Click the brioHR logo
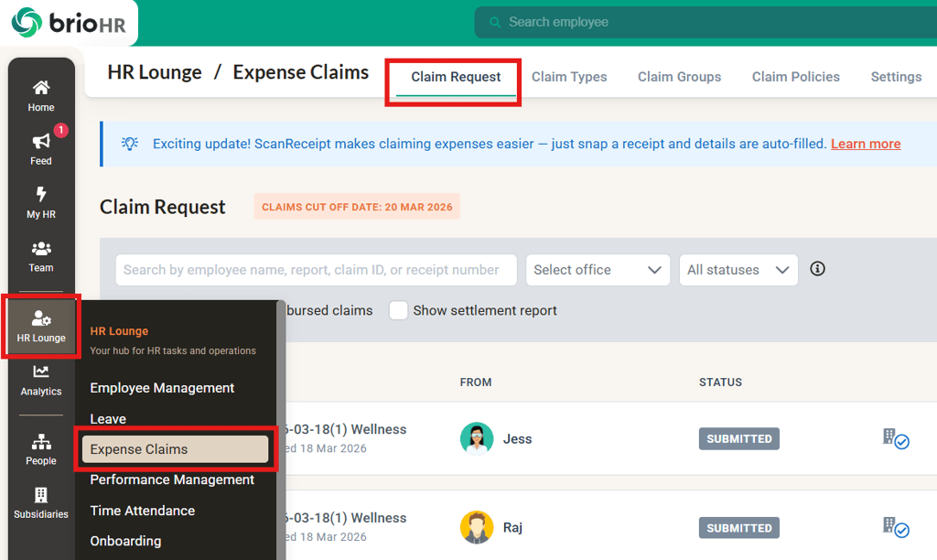Screen dimensions: 937x560 (x=69, y=23)
